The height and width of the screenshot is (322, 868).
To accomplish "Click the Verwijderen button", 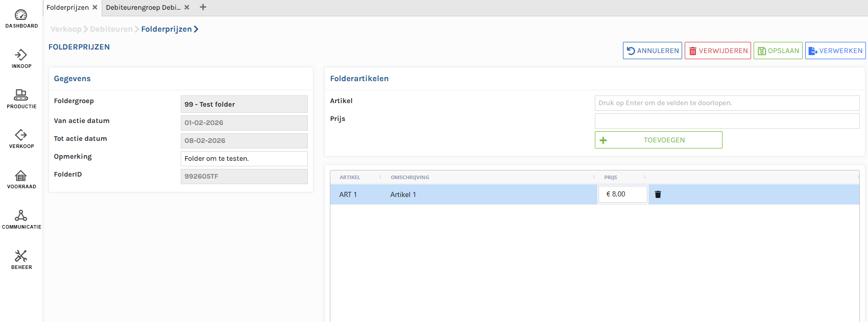I will tap(717, 51).
